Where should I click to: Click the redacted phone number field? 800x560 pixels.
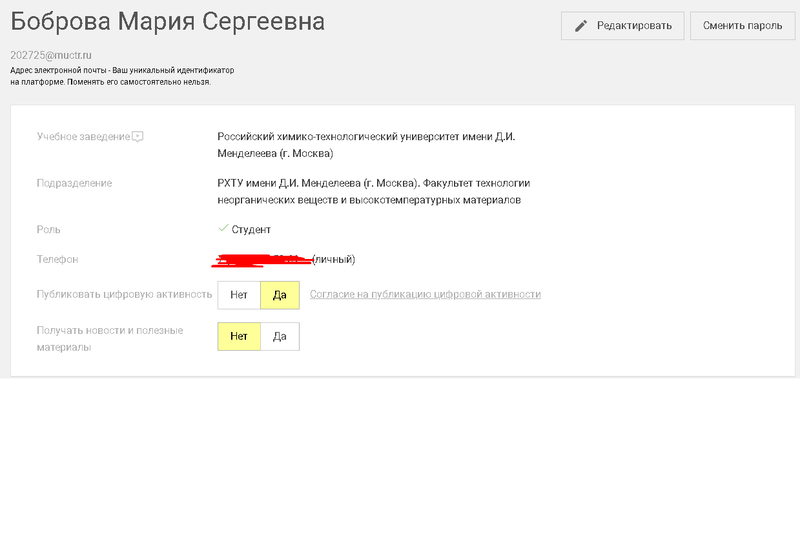tap(262, 260)
